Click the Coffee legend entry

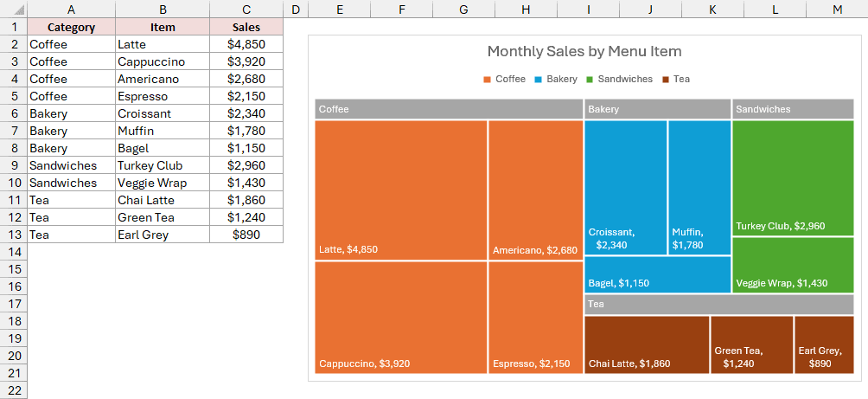[504, 80]
